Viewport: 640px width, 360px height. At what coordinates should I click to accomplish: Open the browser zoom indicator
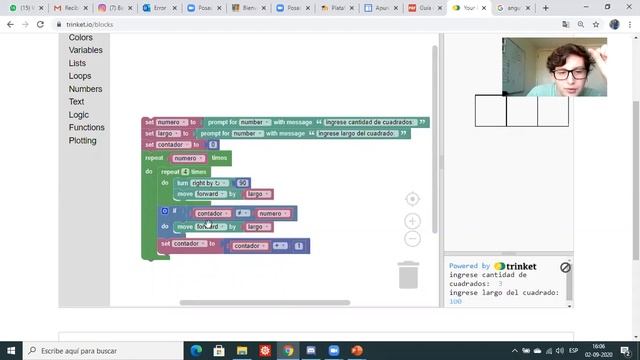point(581,24)
